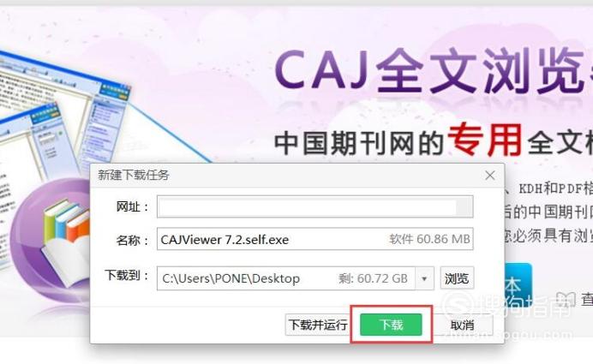Viewport: 593px width, 364px height.
Task: Select the C:\Users\PONE\Desktop path box
Action: pos(286,278)
